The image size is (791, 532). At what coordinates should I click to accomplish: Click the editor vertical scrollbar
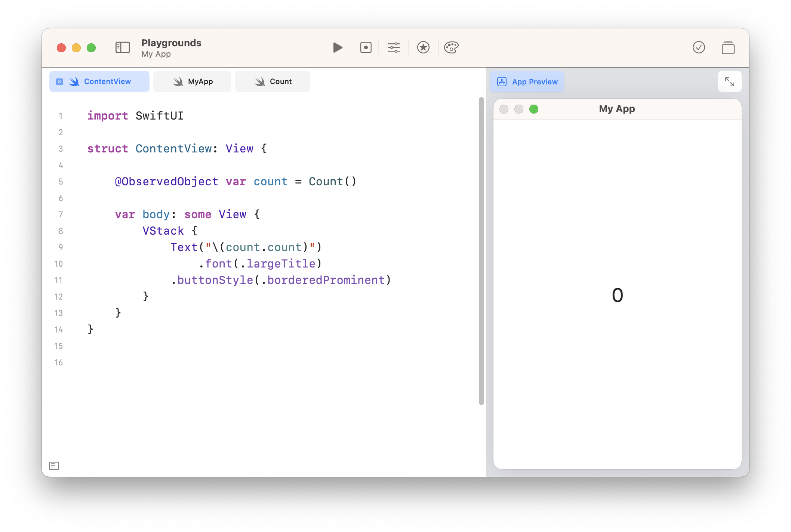[x=481, y=250]
